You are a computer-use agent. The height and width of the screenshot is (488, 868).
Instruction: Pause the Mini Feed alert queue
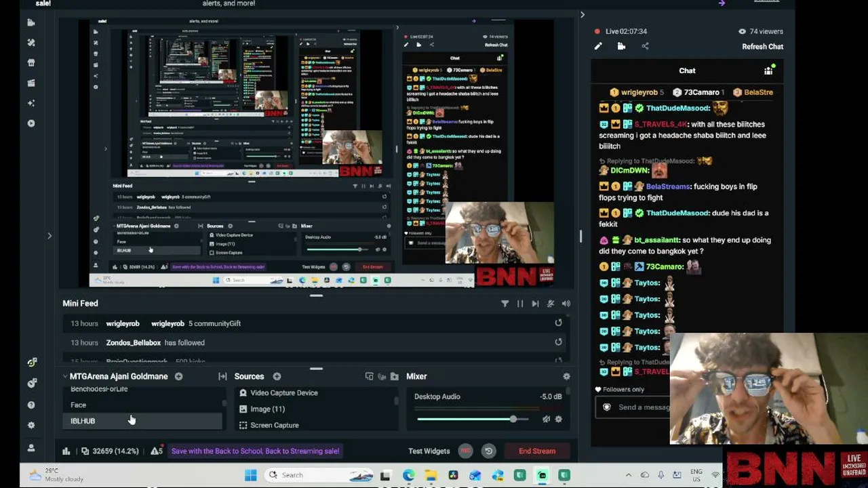coord(520,304)
